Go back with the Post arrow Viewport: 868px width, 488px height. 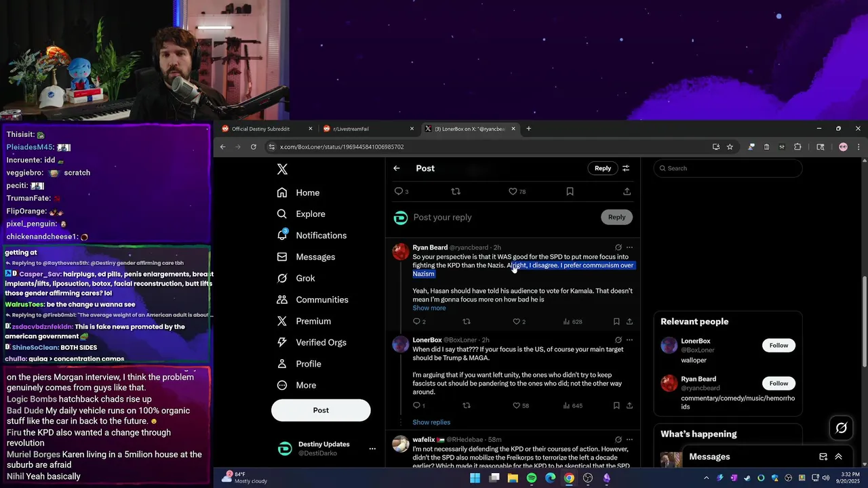coord(397,168)
